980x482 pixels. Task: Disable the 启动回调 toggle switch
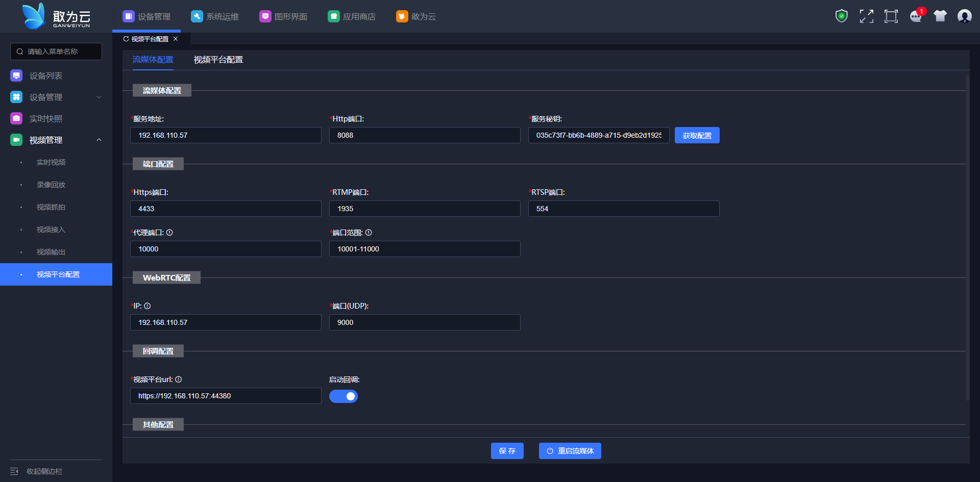pyautogui.click(x=344, y=396)
